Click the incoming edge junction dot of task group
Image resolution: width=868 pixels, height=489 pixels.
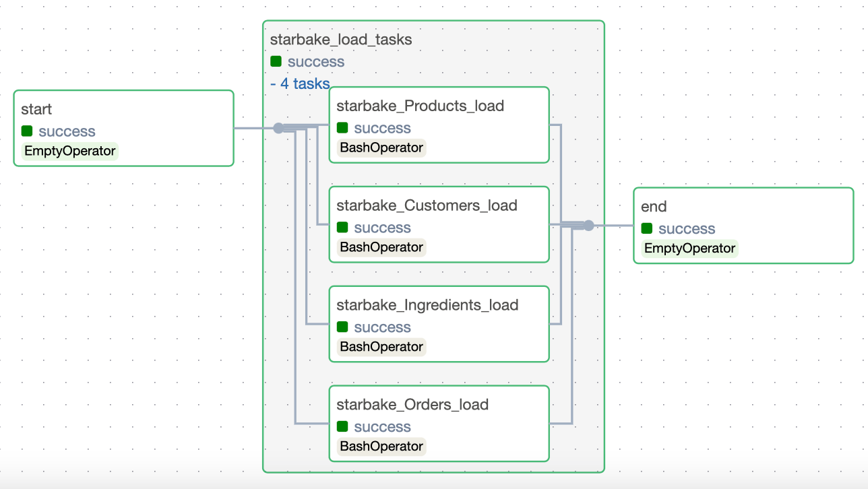point(278,128)
